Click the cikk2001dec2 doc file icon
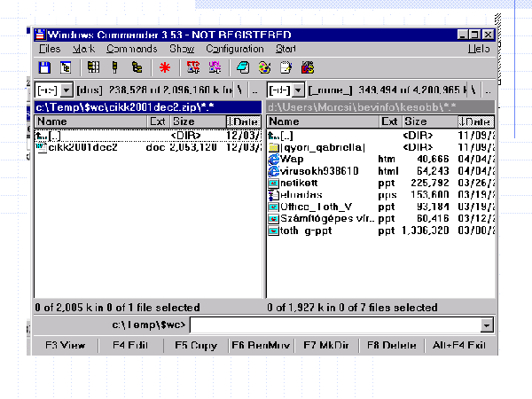Image resolution: width=532 pixels, height=399 pixels. [x=42, y=147]
